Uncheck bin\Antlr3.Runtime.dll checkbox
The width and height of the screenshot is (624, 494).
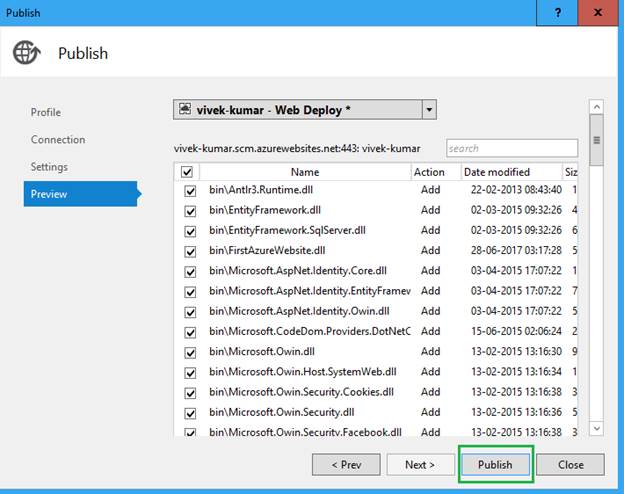pos(190,191)
